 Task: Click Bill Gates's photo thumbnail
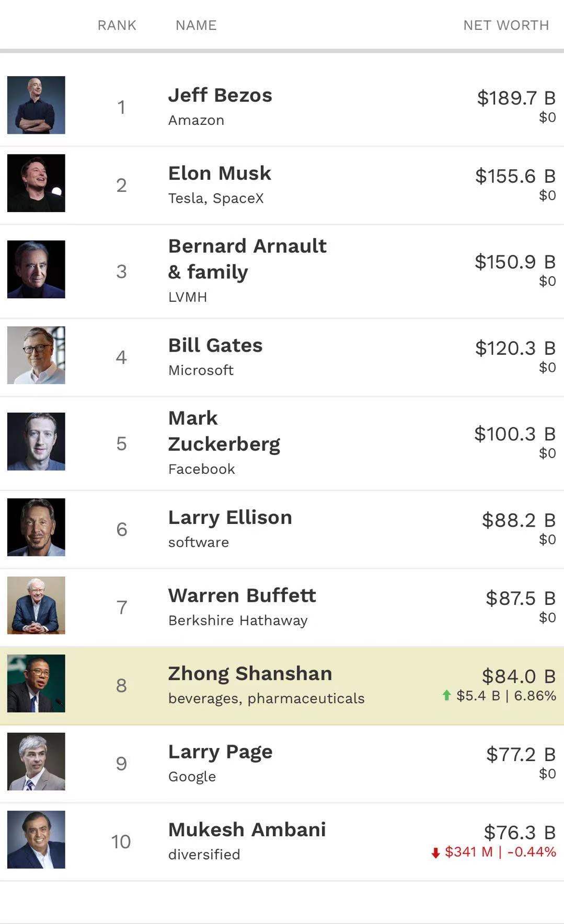(36, 355)
